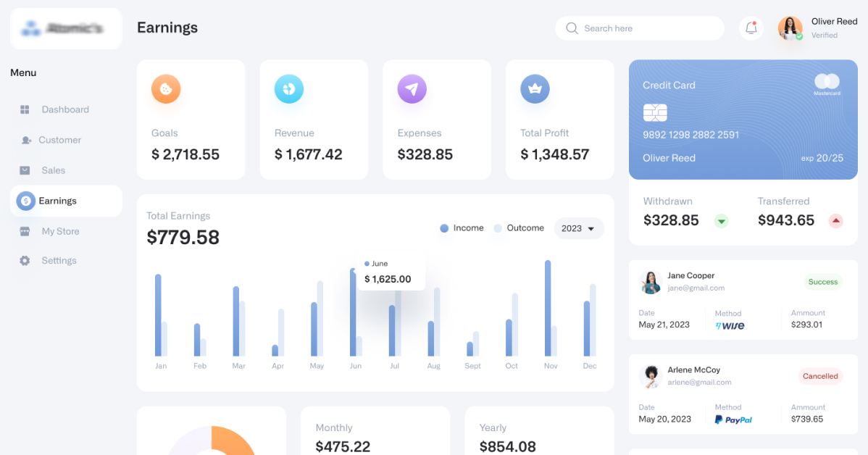
Task: Click the Mastercard logo on credit card
Action: point(827,82)
